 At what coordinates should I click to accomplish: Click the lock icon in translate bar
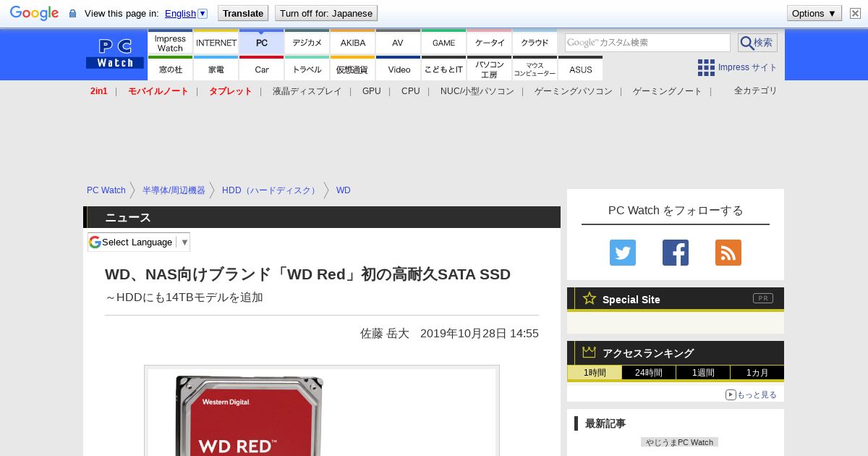(x=72, y=13)
